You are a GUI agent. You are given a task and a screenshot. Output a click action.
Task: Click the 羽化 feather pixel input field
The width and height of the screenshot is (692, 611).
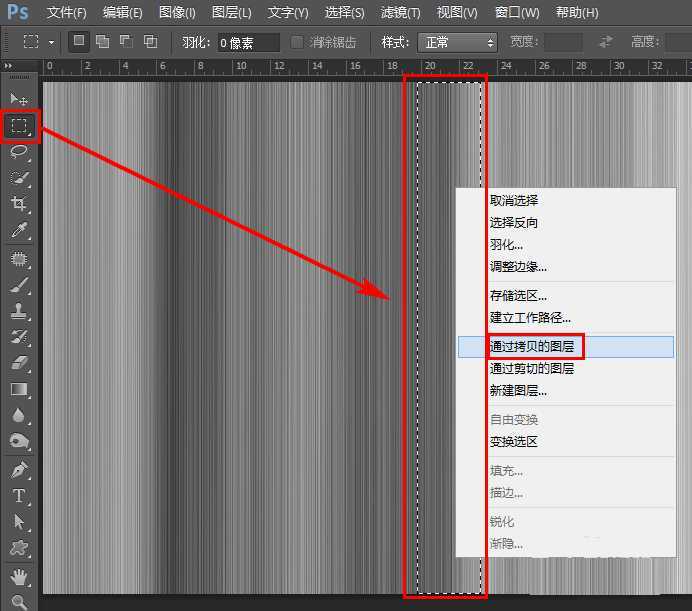coord(248,43)
